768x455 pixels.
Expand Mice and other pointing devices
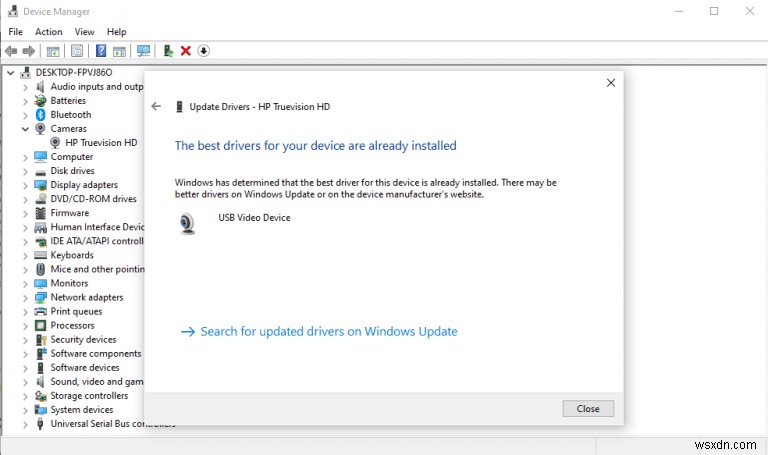pyautogui.click(x=25, y=270)
